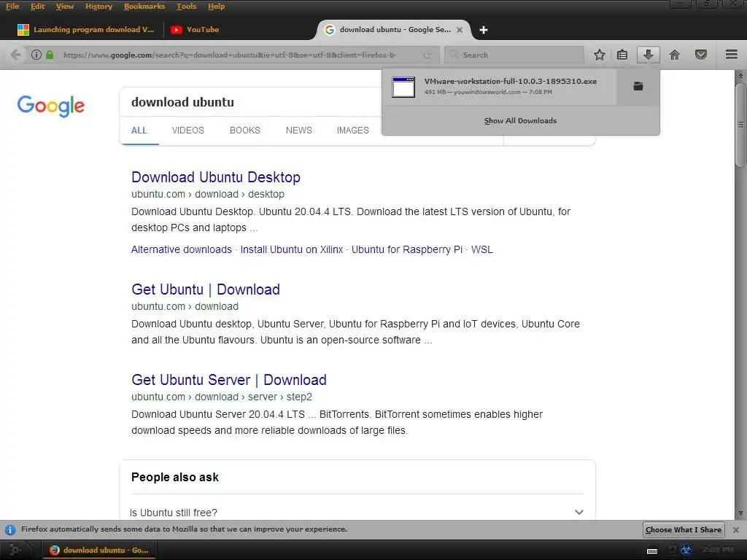Image resolution: width=747 pixels, height=560 pixels.
Task: Open Download Ubuntu Desktop result link
Action: click(216, 177)
